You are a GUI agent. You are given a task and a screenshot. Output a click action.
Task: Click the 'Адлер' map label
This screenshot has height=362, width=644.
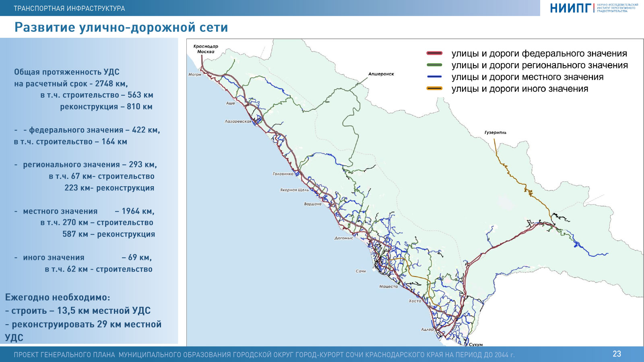click(427, 329)
